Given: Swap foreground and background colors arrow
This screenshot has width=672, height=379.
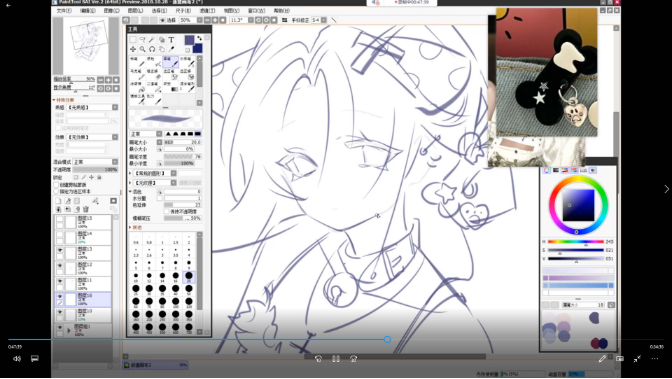Looking at the screenshot, I should click(x=199, y=39).
